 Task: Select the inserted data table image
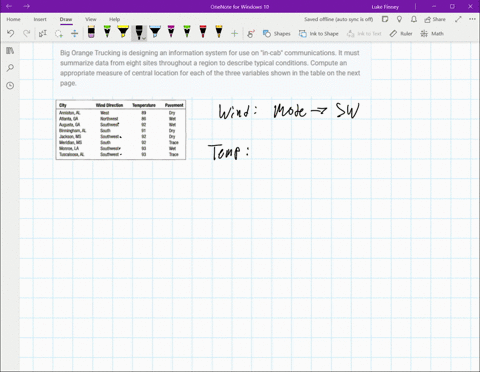click(121, 130)
